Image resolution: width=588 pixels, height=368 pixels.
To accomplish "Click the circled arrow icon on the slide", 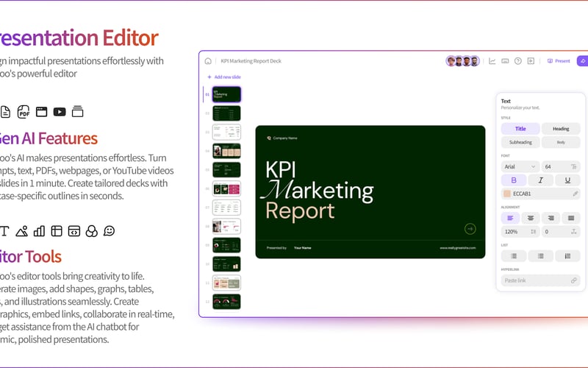I will (470, 229).
